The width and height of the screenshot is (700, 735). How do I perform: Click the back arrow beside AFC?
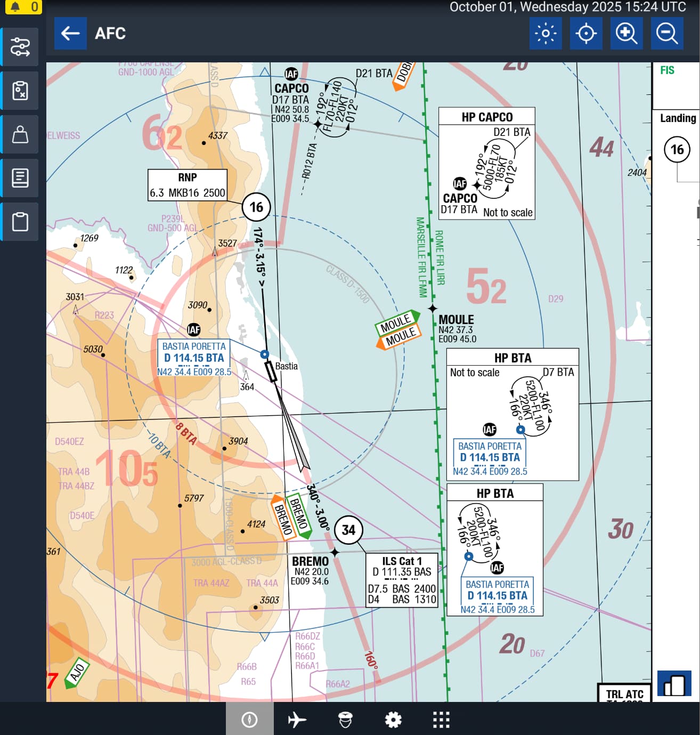click(70, 34)
